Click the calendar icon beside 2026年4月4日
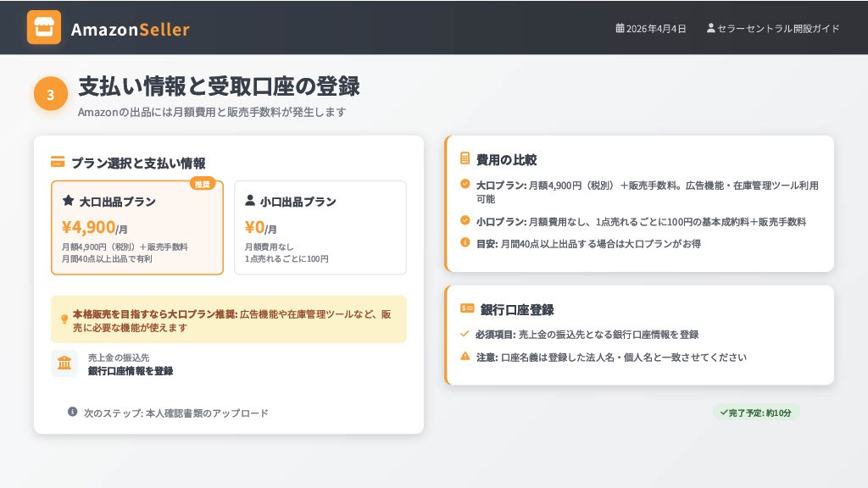This screenshot has width=868, height=488. point(620,29)
